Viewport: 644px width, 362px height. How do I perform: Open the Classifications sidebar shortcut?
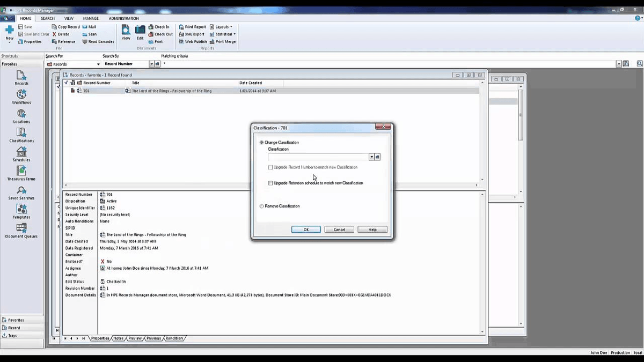(x=21, y=135)
